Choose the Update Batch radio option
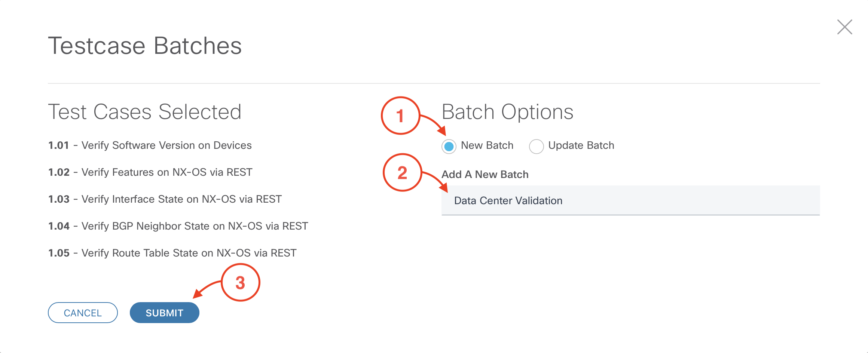The height and width of the screenshot is (353, 868). pyautogui.click(x=536, y=146)
